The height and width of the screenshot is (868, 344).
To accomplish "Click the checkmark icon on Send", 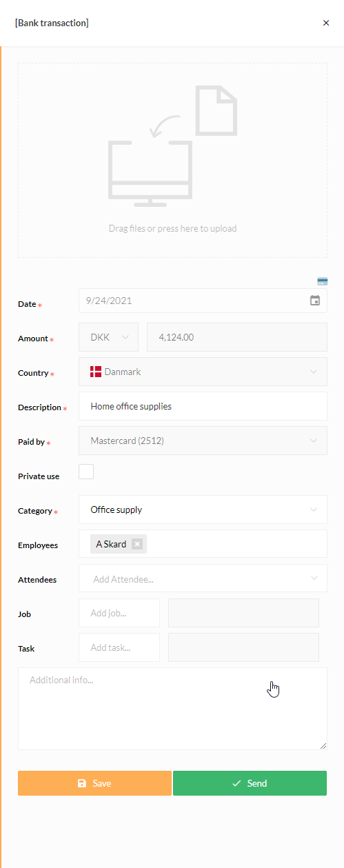I will (236, 783).
